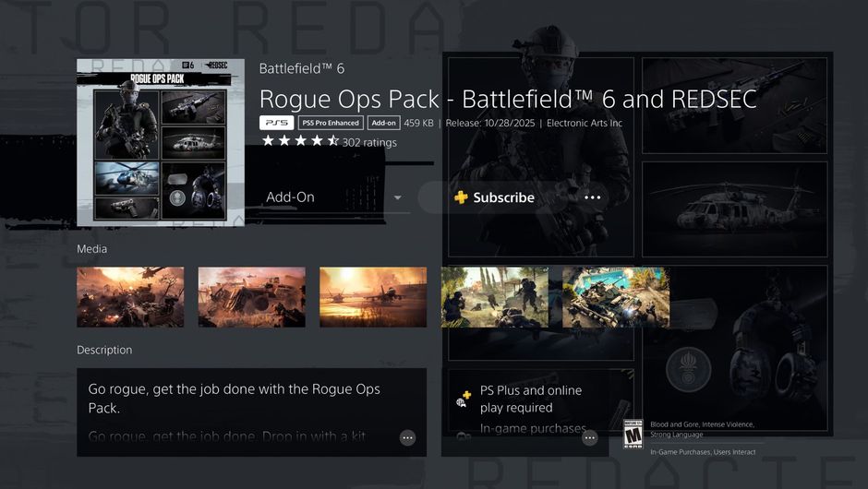Screen dimensions: 868x489
Task: Click the five-star rating stars
Action: (299, 141)
